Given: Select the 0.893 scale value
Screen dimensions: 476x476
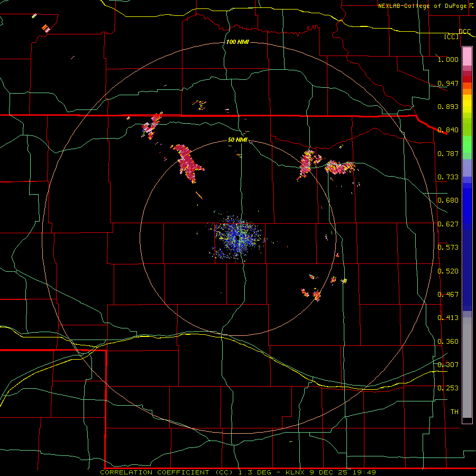Looking at the screenshot, I should point(448,106).
